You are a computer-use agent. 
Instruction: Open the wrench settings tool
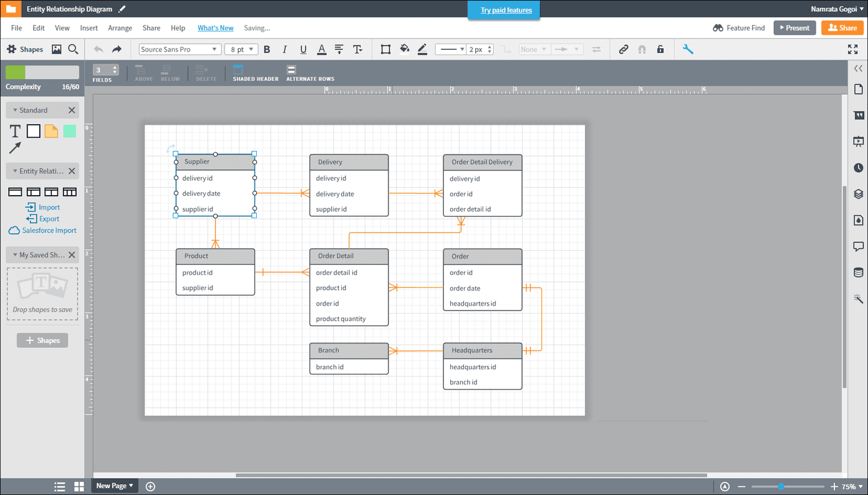point(688,49)
